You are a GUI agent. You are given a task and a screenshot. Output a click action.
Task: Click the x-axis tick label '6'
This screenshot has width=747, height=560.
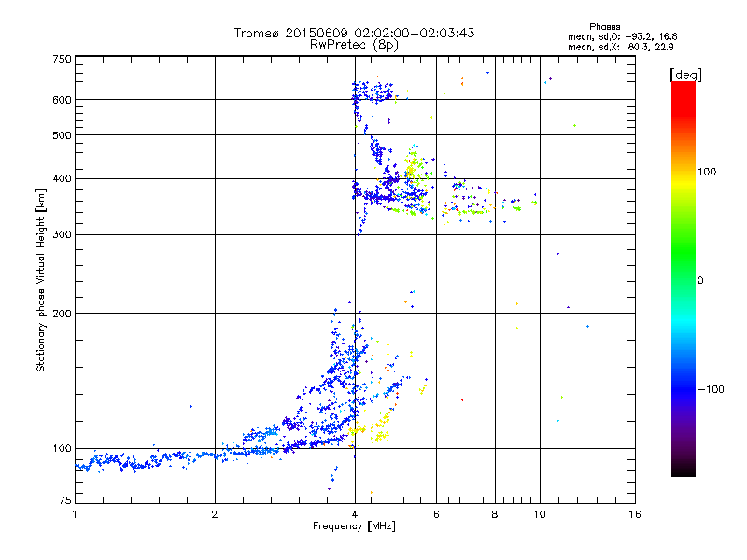pos(436,514)
